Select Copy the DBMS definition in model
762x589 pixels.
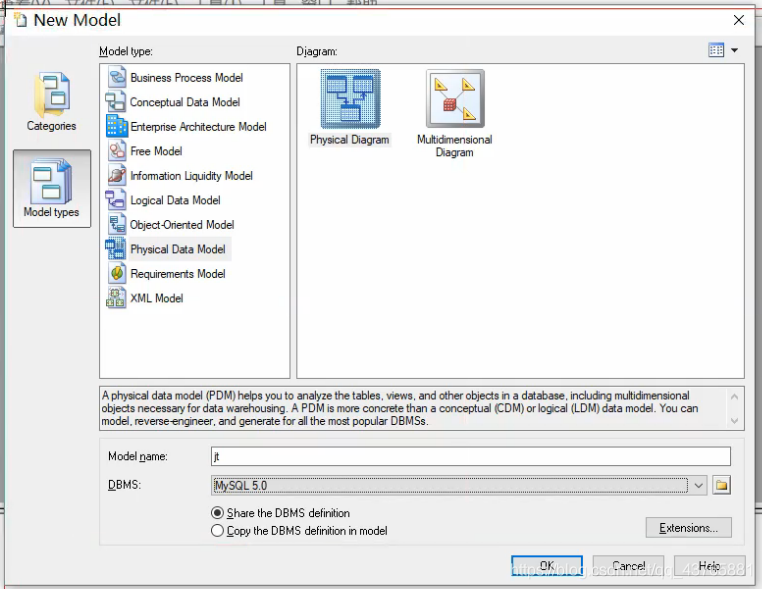299,531
